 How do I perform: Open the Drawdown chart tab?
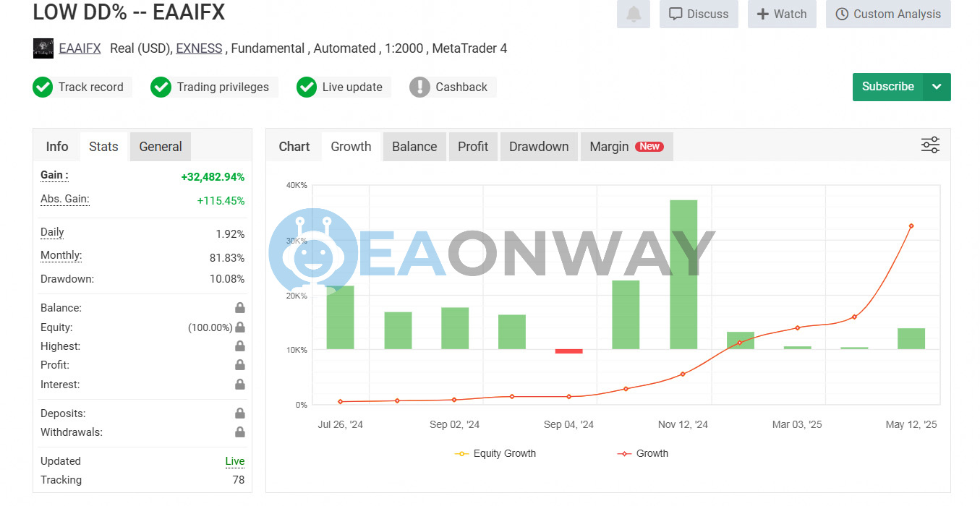coord(539,147)
